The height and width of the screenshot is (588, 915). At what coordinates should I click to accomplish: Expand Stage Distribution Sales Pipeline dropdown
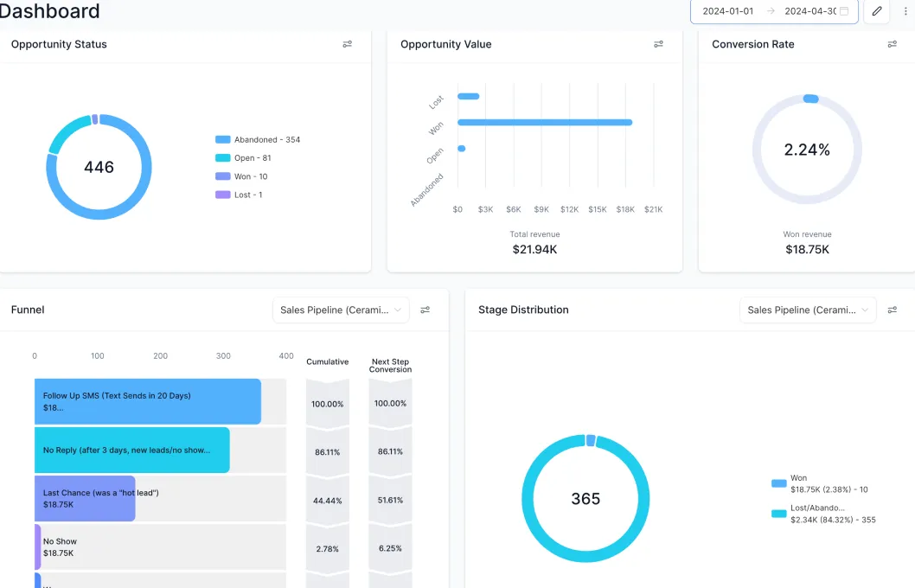click(809, 310)
